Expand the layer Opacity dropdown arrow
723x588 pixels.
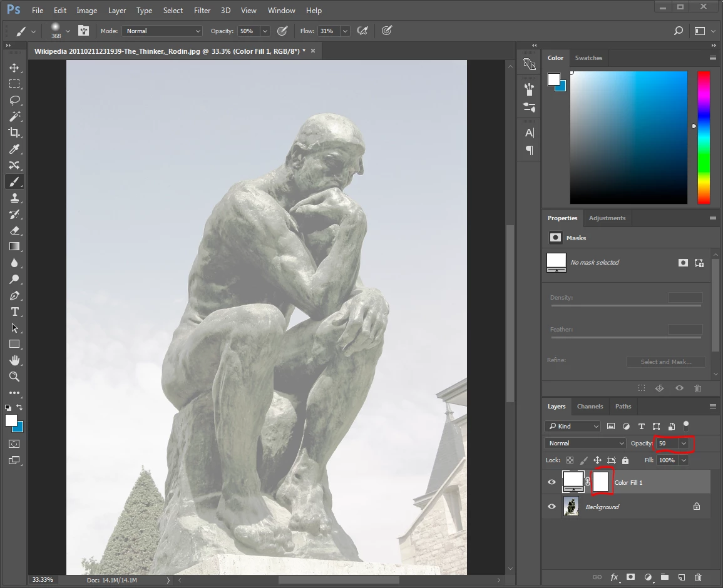(684, 444)
